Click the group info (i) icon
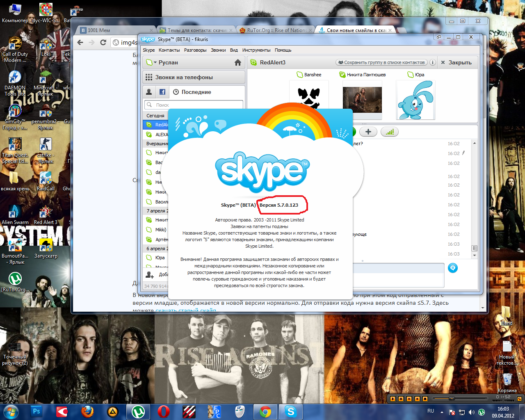This screenshot has width=525, height=420. pos(432,62)
